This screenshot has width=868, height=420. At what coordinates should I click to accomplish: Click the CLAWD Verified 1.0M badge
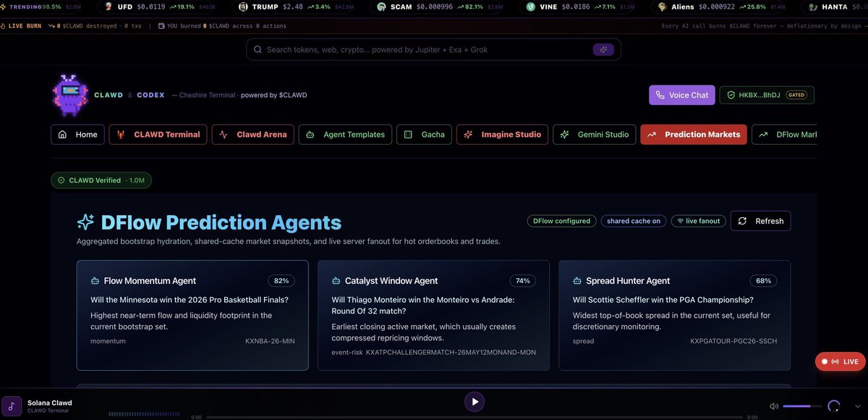[101, 180]
